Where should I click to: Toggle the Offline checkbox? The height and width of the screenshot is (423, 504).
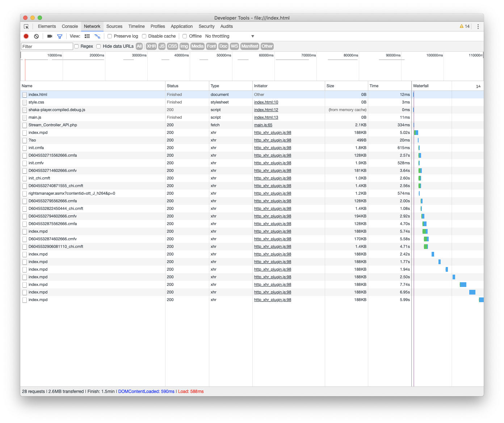pos(185,36)
